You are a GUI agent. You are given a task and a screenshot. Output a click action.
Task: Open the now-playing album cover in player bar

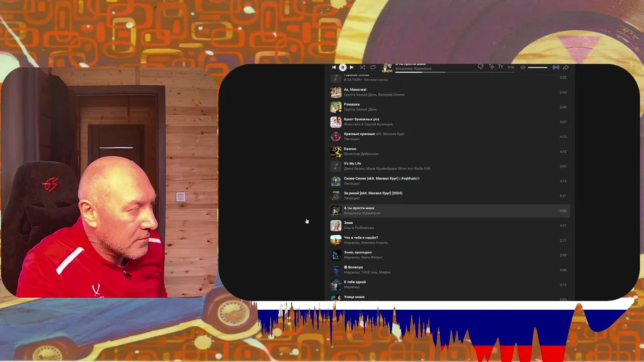click(387, 67)
